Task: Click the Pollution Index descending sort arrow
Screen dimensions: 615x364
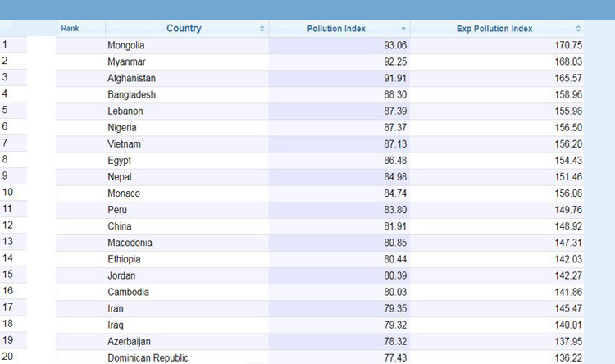Action: click(403, 29)
